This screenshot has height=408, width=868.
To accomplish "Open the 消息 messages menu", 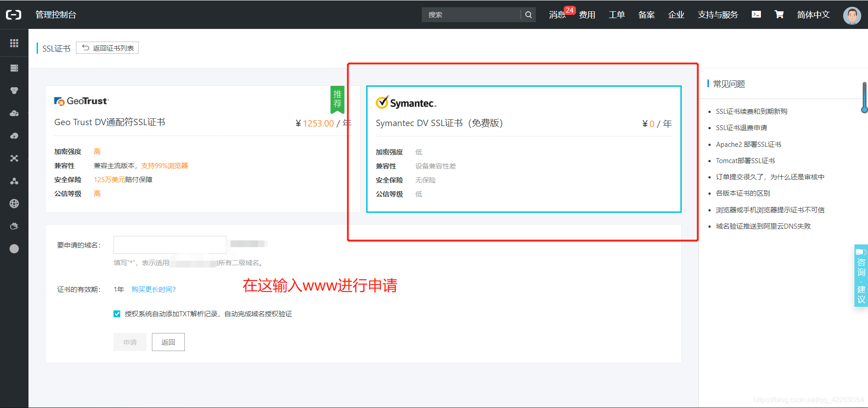I will click(x=557, y=15).
